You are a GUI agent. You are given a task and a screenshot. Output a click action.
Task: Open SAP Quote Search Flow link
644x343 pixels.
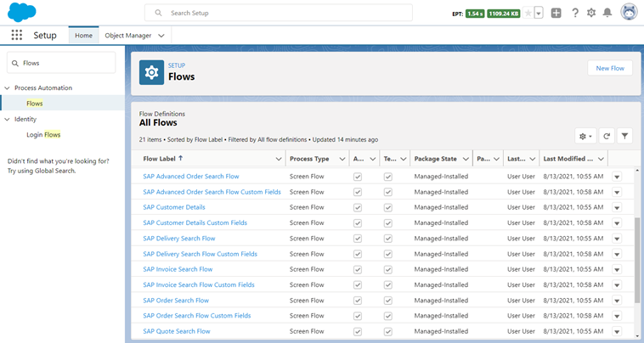(177, 331)
